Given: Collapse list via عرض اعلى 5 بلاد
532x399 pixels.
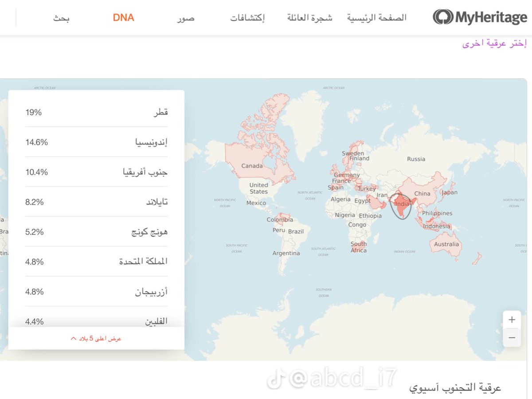Looking at the screenshot, I should click(x=96, y=338).
